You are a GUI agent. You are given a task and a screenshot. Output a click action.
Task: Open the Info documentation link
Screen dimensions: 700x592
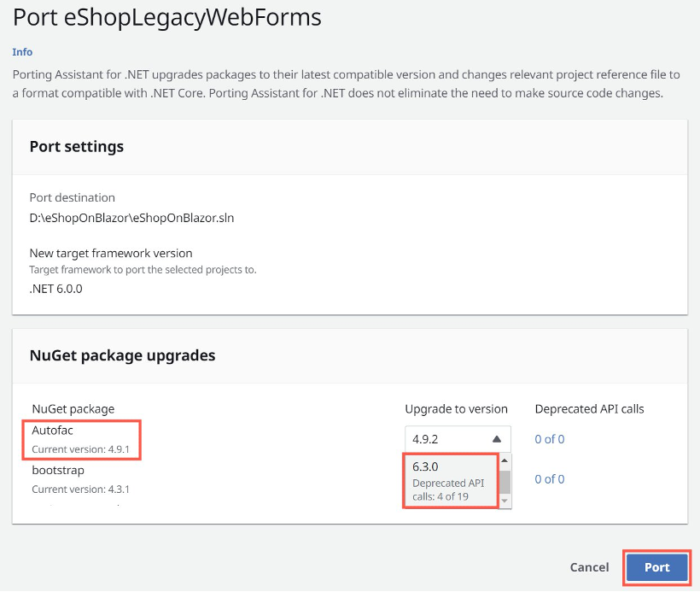coord(22,51)
